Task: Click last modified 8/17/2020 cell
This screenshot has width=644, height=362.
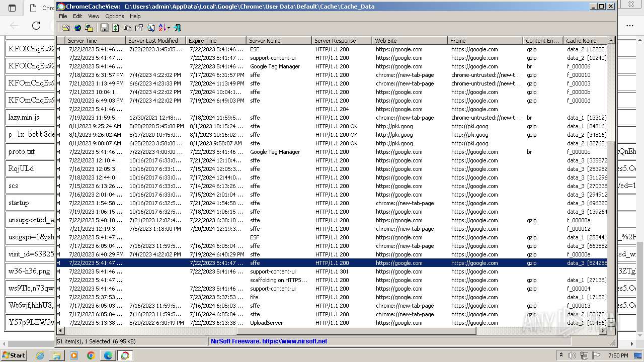Action: click(x=155, y=135)
